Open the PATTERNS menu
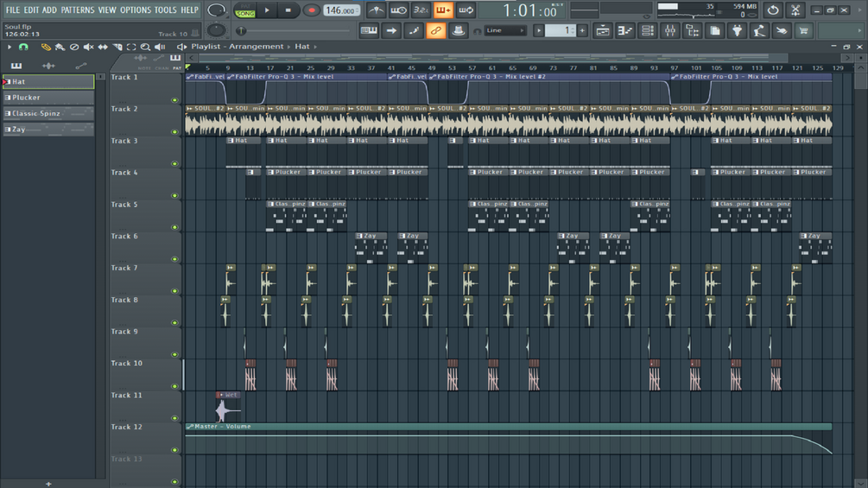This screenshot has height=488, width=868. pyautogui.click(x=78, y=10)
